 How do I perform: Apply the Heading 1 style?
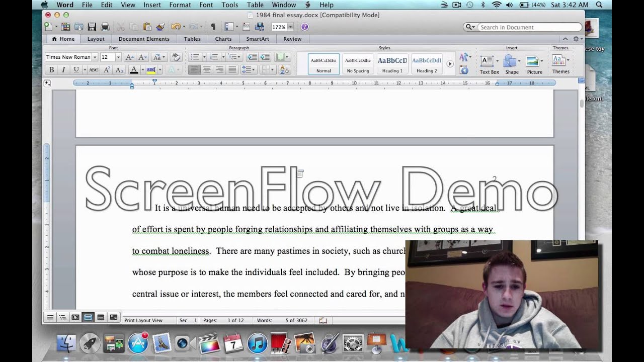[x=392, y=64]
